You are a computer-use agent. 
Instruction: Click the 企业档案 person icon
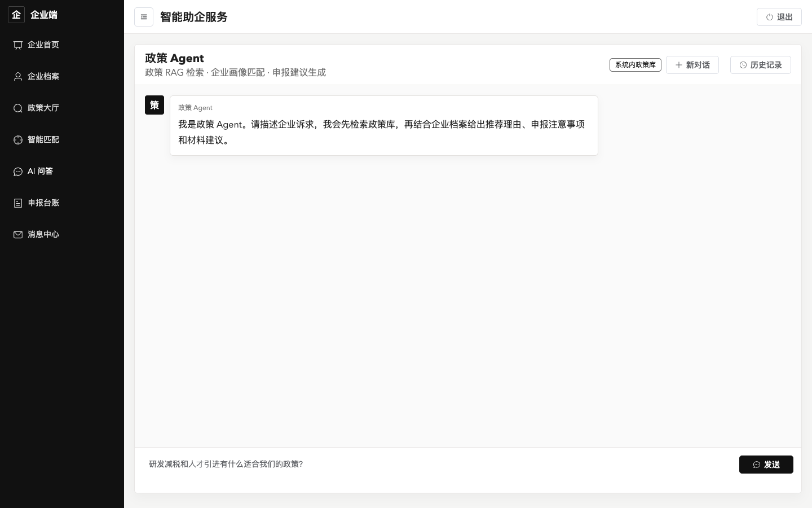[x=18, y=77]
